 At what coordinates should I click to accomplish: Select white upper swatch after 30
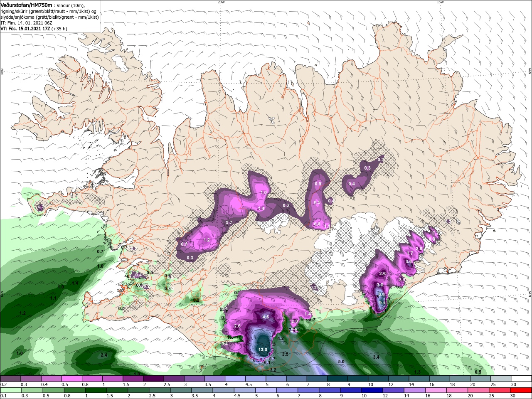521,379
